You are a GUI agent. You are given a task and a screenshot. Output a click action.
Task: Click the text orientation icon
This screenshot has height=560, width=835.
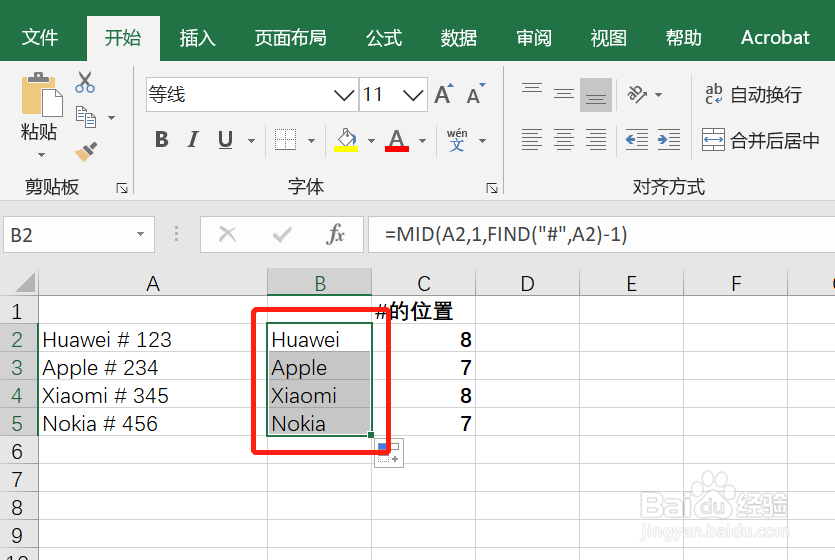[637, 94]
